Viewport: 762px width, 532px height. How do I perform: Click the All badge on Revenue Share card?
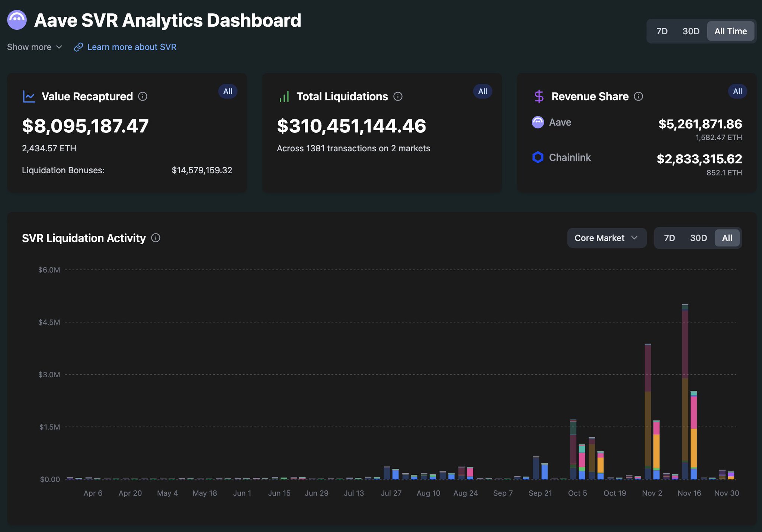(x=737, y=91)
